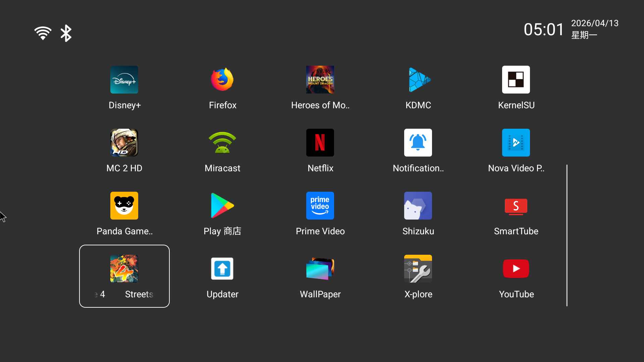Open the Streets of Rage 4 game icon

pyautogui.click(x=124, y=268)
